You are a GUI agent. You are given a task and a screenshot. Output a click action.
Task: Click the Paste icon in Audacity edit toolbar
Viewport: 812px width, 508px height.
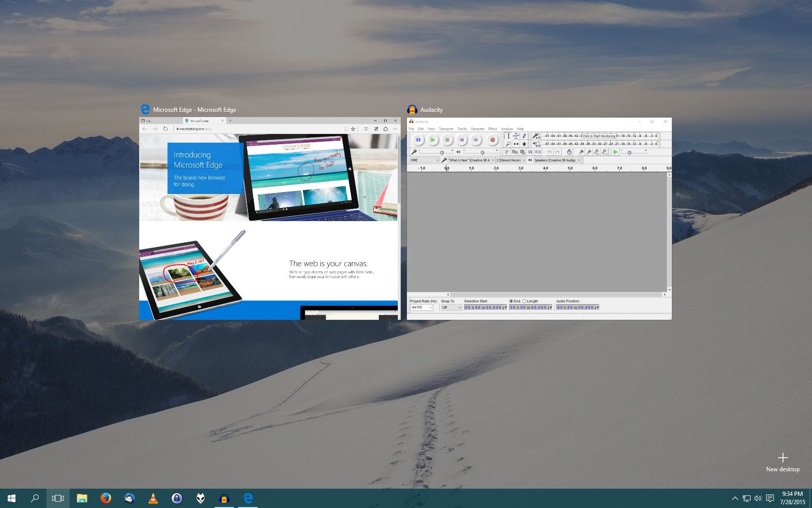(522, 152)
